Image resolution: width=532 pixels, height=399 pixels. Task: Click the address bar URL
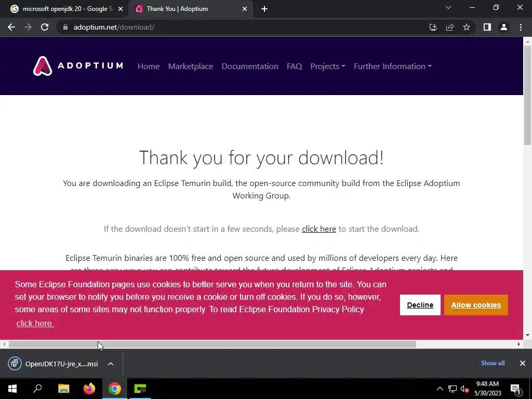click(114, 27)
